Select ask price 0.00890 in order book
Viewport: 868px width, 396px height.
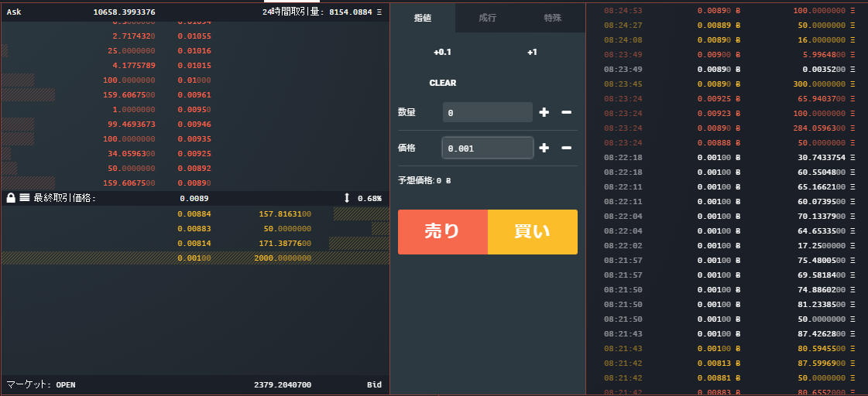(194, 183)
